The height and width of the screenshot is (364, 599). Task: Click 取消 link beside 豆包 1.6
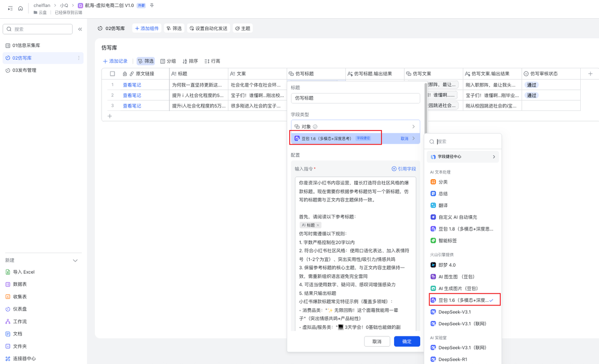pos(404,138)
